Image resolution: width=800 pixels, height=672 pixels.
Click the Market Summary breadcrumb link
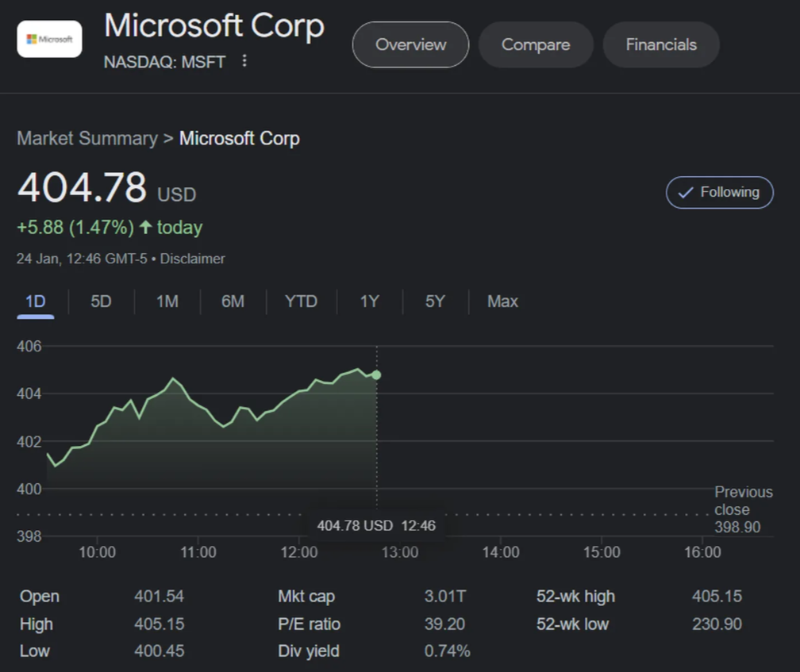[87, 138]
